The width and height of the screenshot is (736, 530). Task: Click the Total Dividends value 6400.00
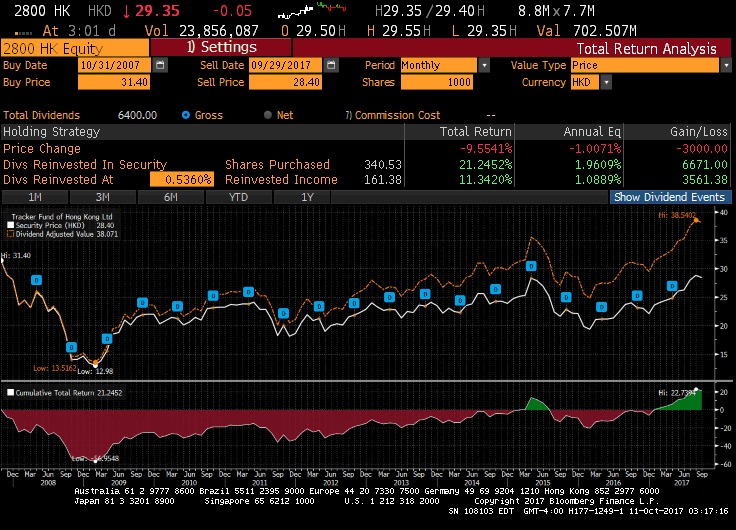[x=138, y=115]
